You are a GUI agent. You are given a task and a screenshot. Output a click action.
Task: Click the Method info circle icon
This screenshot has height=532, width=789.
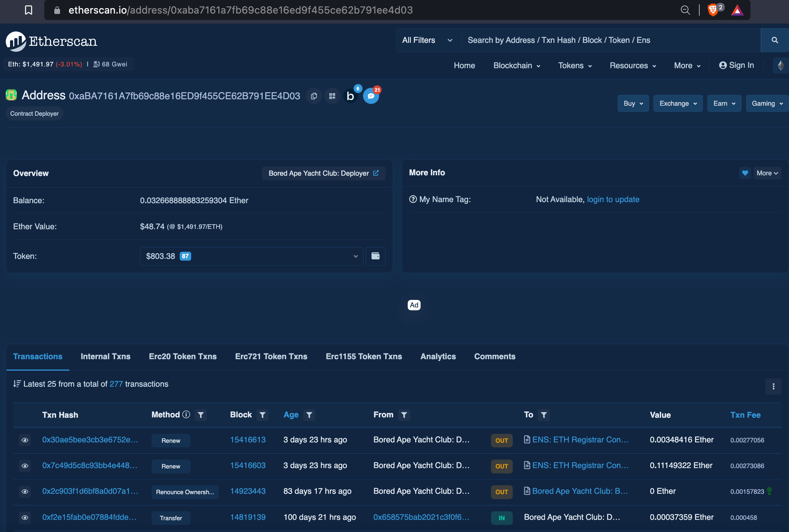point(186,415)
